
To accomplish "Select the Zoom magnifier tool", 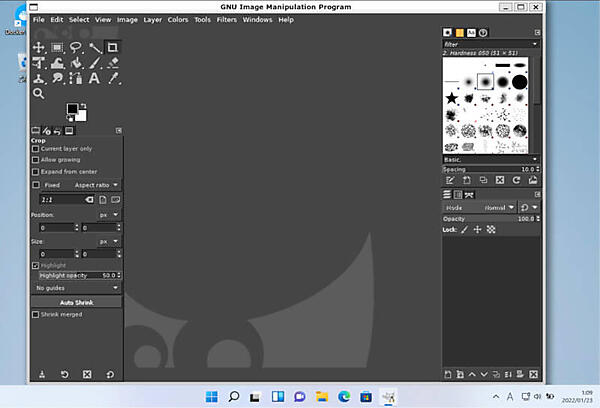I will (39, 93).
